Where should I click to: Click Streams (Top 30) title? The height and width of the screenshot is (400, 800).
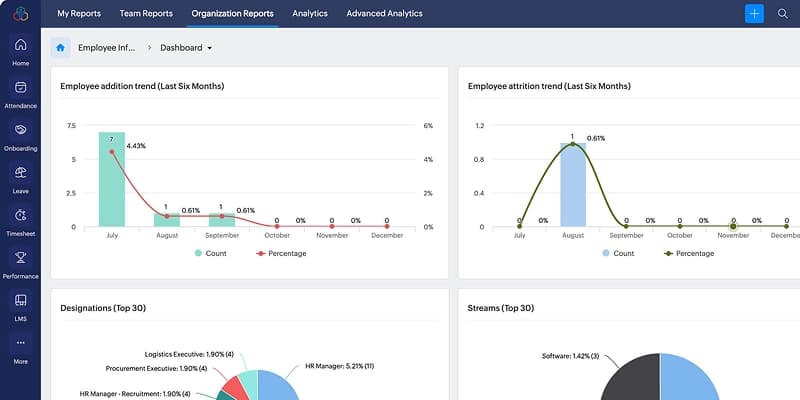(x=501, y=308)
